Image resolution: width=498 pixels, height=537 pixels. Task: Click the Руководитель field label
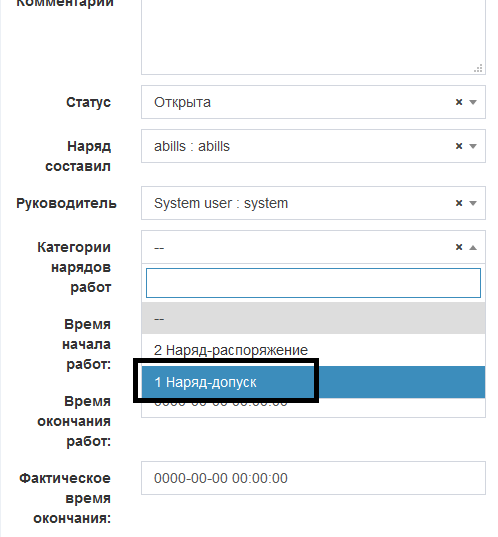click(x=66, y=203)
